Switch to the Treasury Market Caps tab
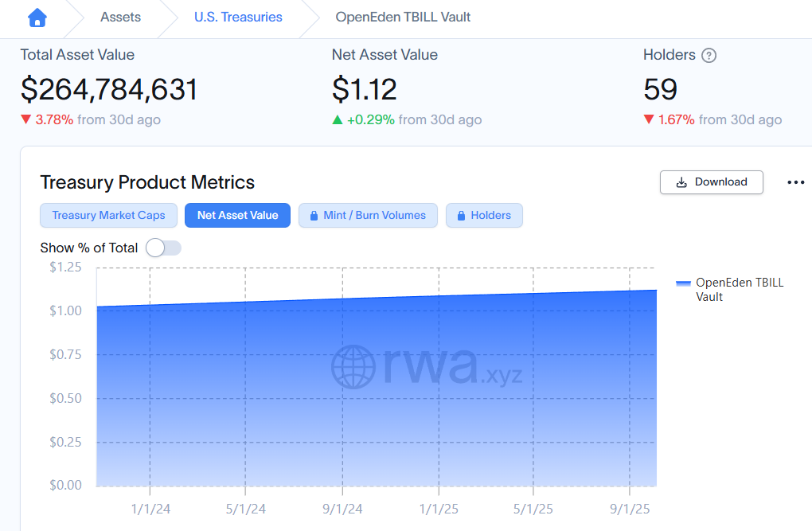The image size is (812, 531). point(108,215)
